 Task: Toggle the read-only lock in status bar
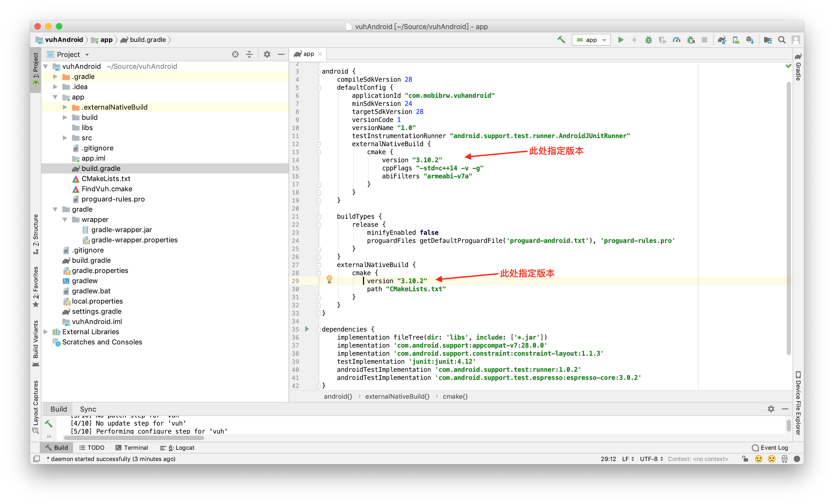pos(745,459)
